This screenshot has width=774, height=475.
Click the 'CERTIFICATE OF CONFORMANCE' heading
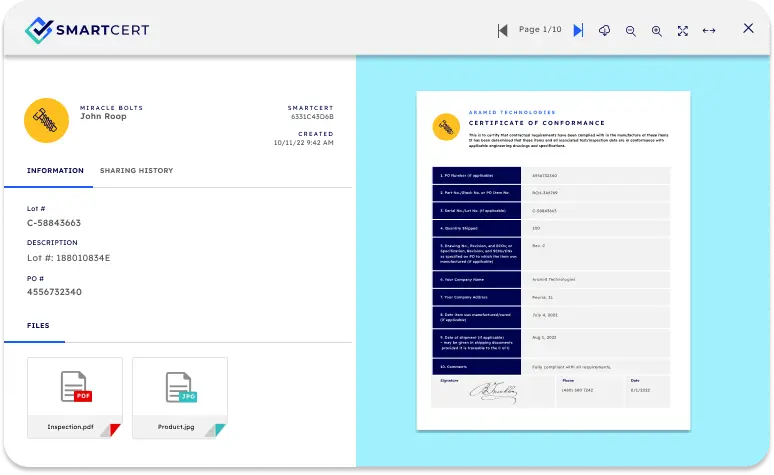(537, 123)
